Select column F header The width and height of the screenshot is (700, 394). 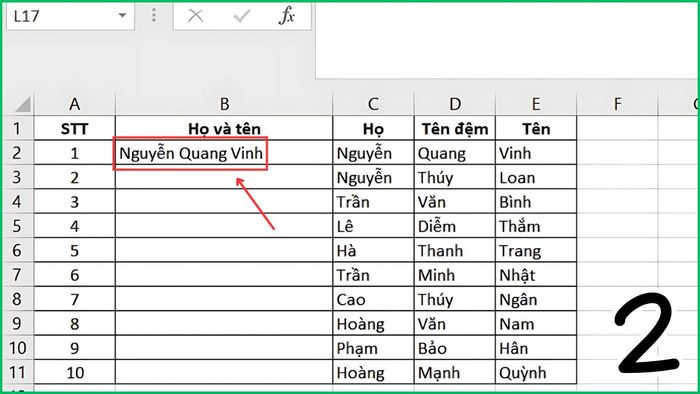[x=617, y=104]
